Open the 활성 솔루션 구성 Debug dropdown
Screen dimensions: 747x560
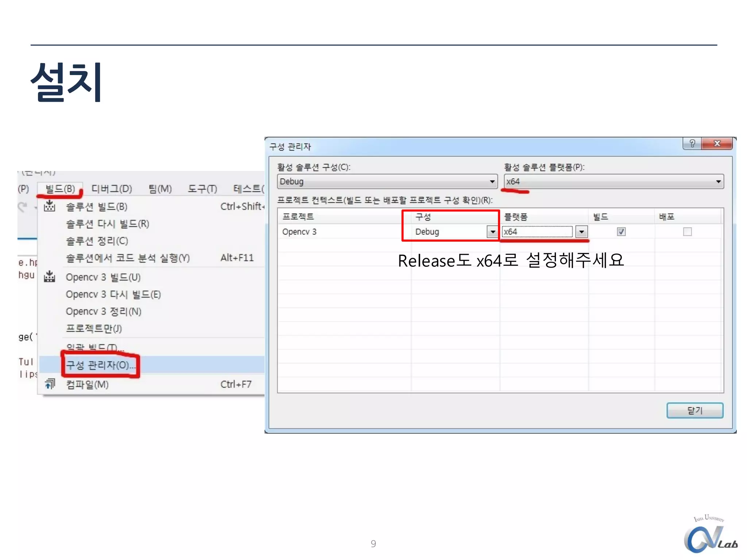tap(387, 182)
